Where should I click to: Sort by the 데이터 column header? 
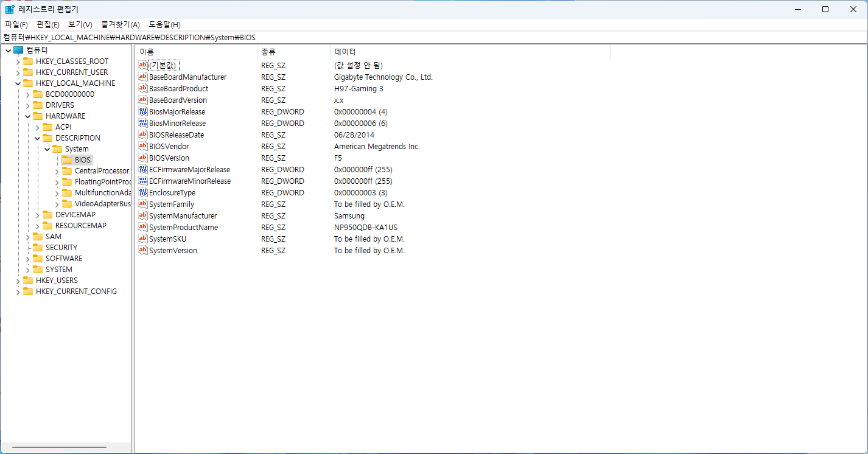pos(470,52)
